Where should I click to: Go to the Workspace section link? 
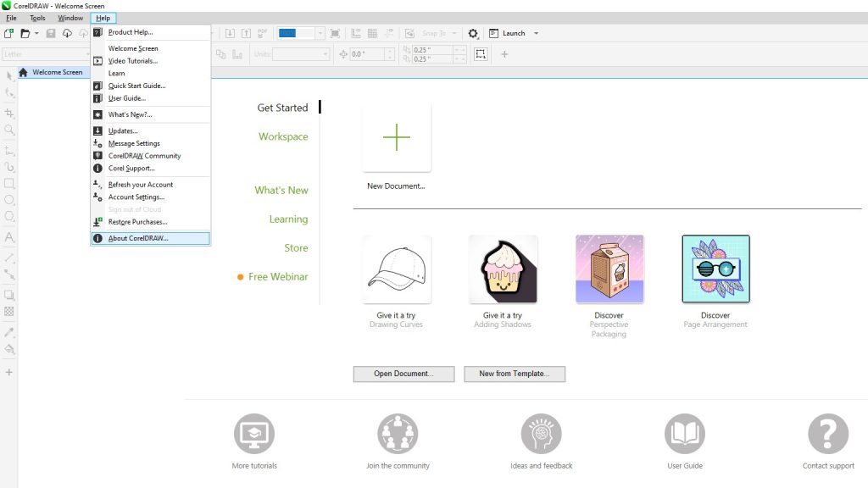[x=283, y=136]
